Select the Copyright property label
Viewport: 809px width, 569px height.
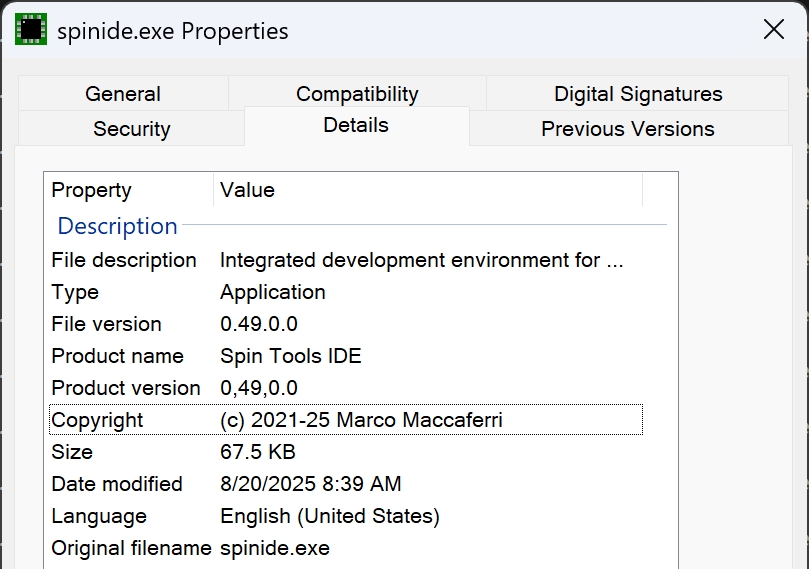pyautogui.click(x=97, y=420)
